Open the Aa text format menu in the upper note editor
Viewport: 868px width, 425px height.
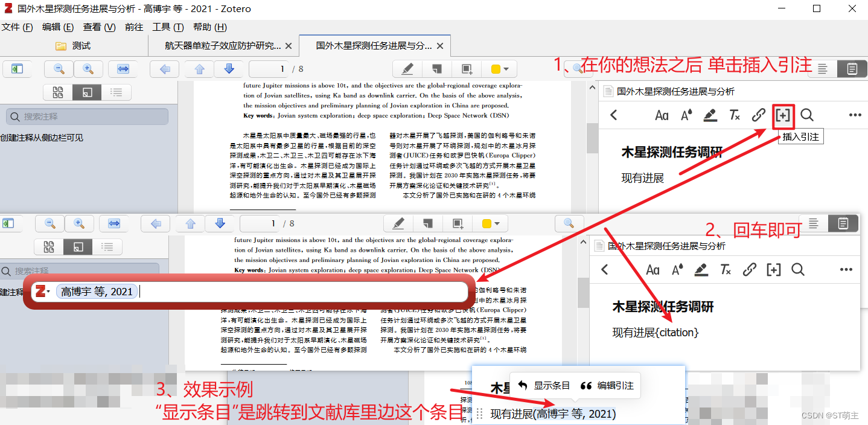coord(662,115)
